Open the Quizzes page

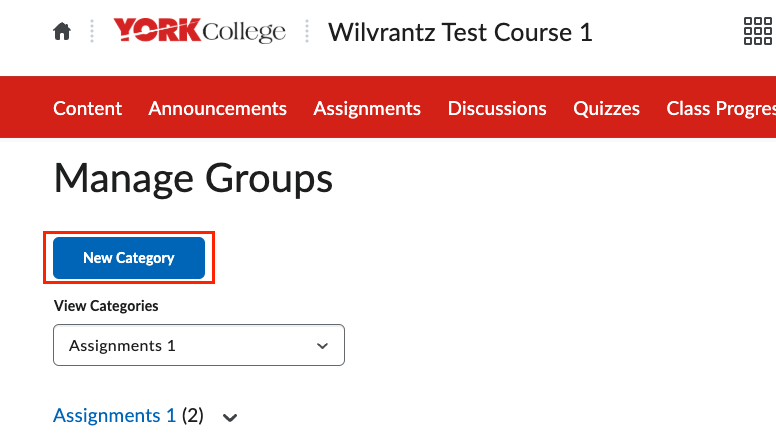(x=606, y=108)
